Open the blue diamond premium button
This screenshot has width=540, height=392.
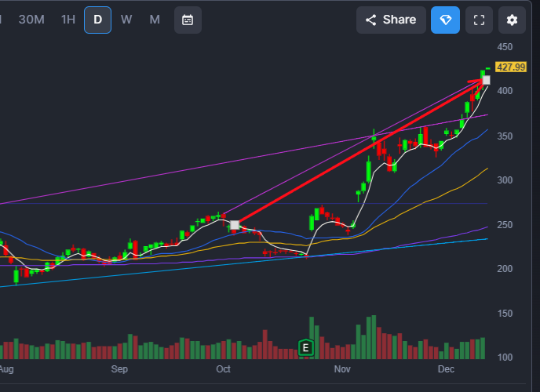click(x=445, y=20)
